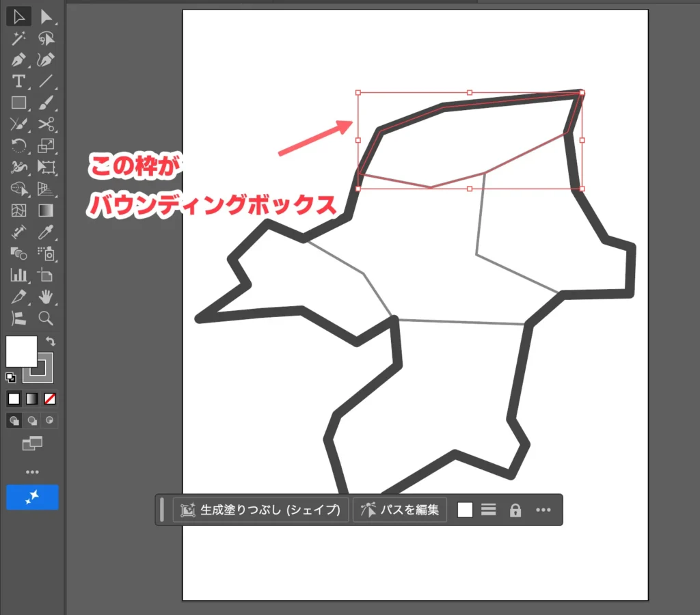Select the Magic Wand tool
This screenshot has width=700, height=615.
[18, 38]
